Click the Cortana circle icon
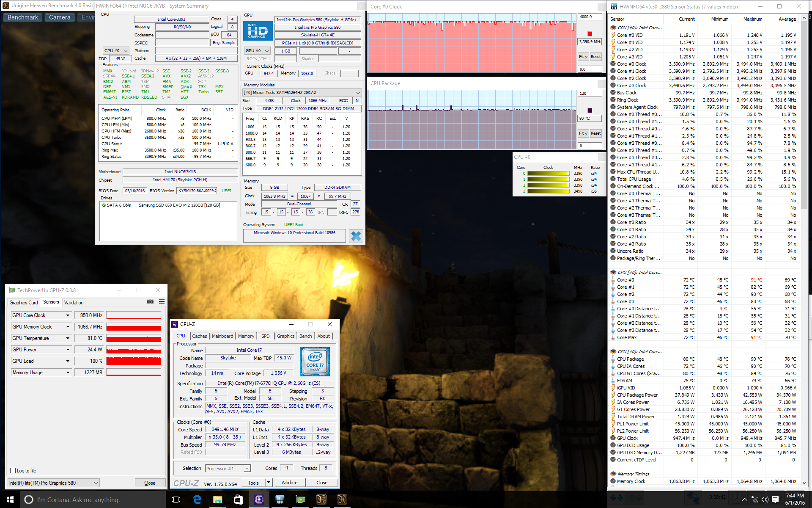This screenshot has height=508, width=812. click(29, 500)
